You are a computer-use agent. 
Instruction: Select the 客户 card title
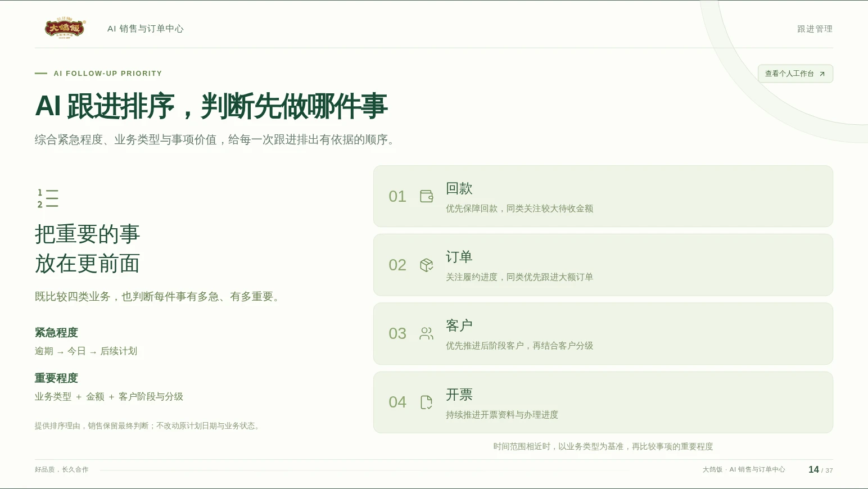[459, 325]
